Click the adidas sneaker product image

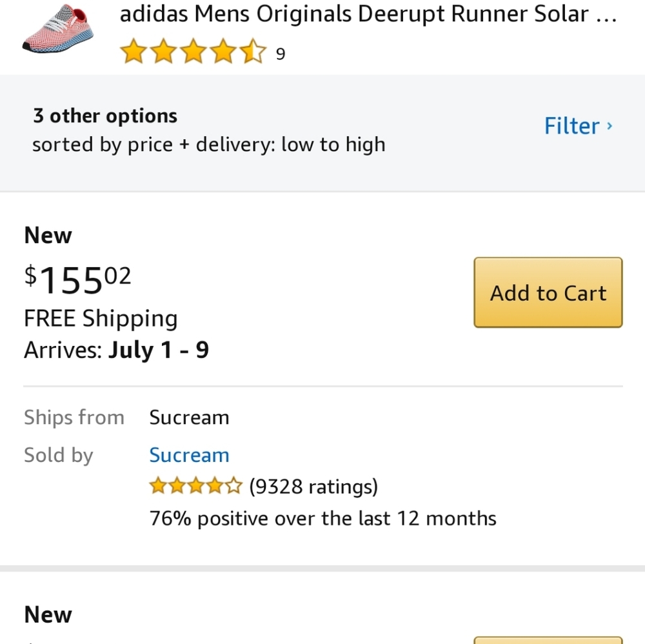click(57, 32)
